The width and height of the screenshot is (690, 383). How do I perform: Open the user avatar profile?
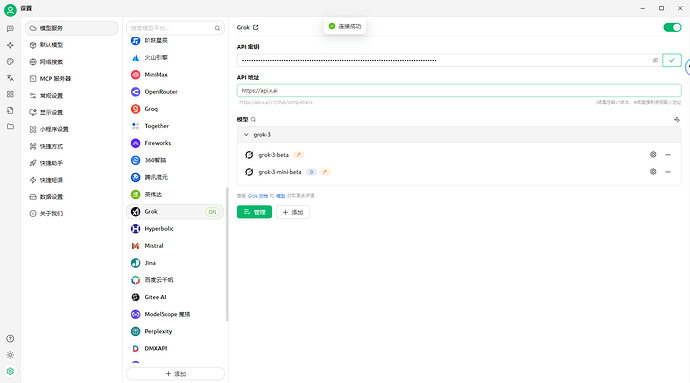pyautogui.click(x=10, y=9)
